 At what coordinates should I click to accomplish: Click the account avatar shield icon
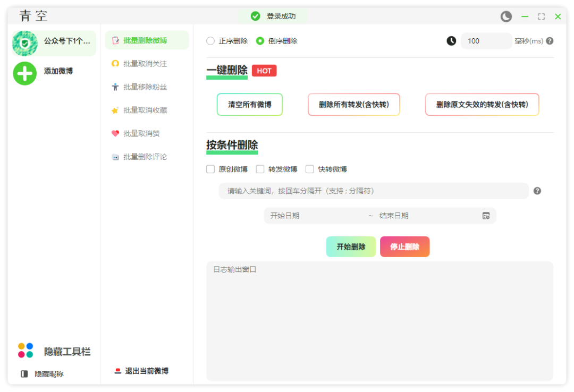point(25,43)
